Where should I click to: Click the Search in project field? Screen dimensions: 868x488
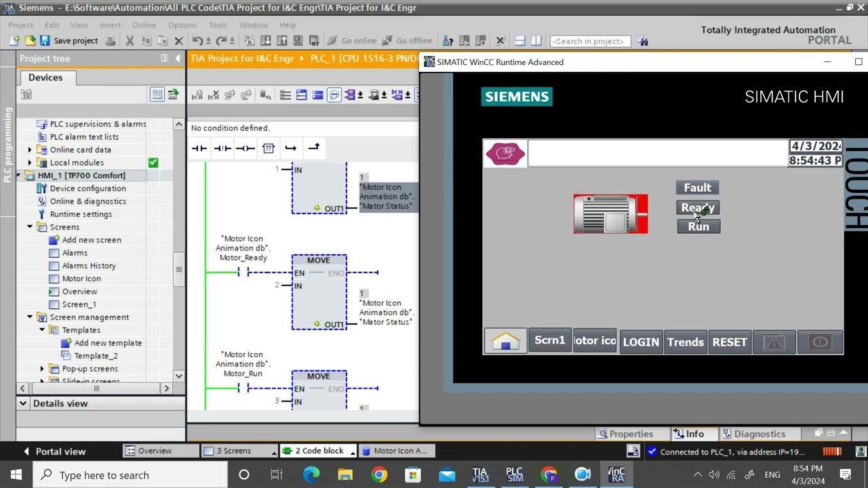tap(590, 41)
